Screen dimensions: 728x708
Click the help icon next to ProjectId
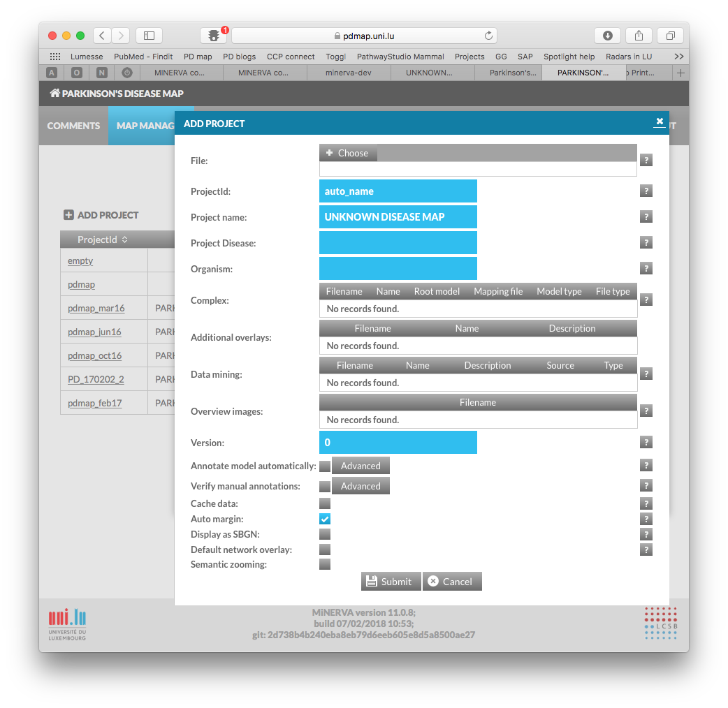pos(646,191)
